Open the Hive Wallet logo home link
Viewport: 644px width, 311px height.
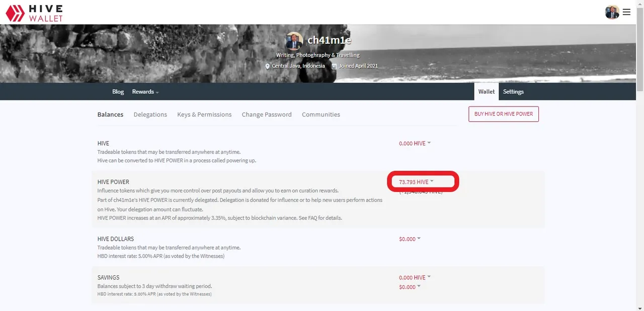pos(34,13)
